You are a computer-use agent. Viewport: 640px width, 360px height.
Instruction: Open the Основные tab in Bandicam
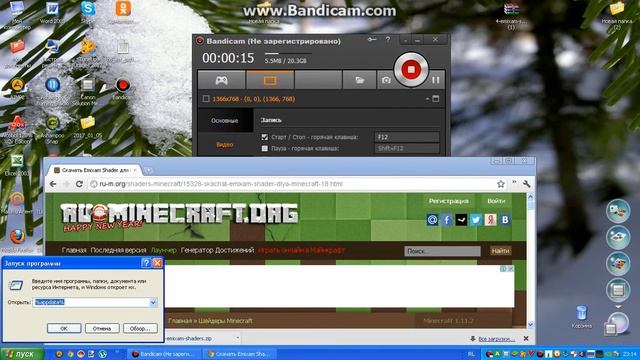[224, 121]
